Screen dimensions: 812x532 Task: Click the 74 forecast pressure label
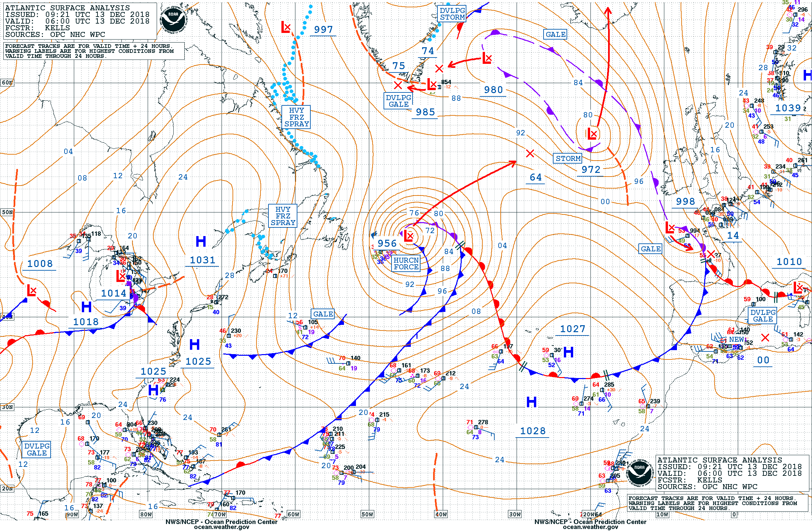(x=428, y=51)
